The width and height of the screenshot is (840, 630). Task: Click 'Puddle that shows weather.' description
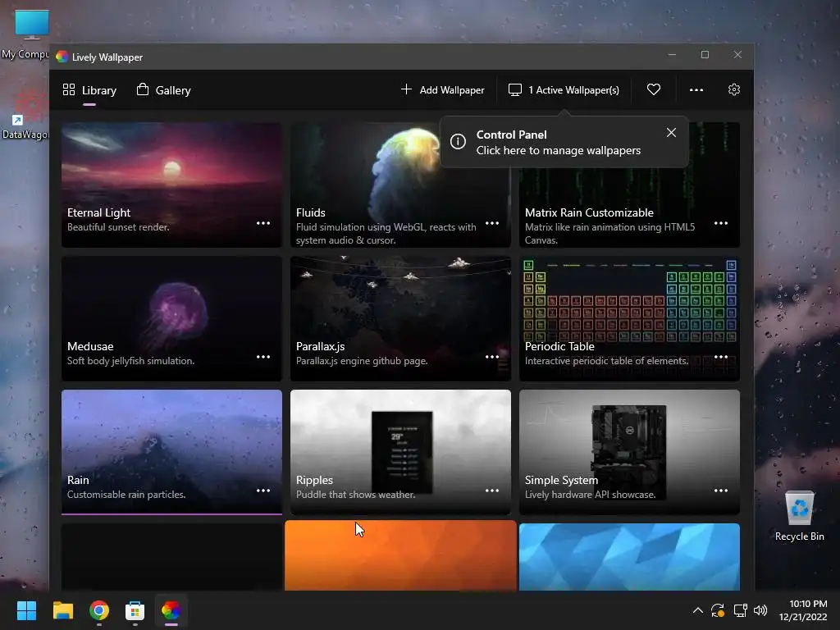click(356, 495)
